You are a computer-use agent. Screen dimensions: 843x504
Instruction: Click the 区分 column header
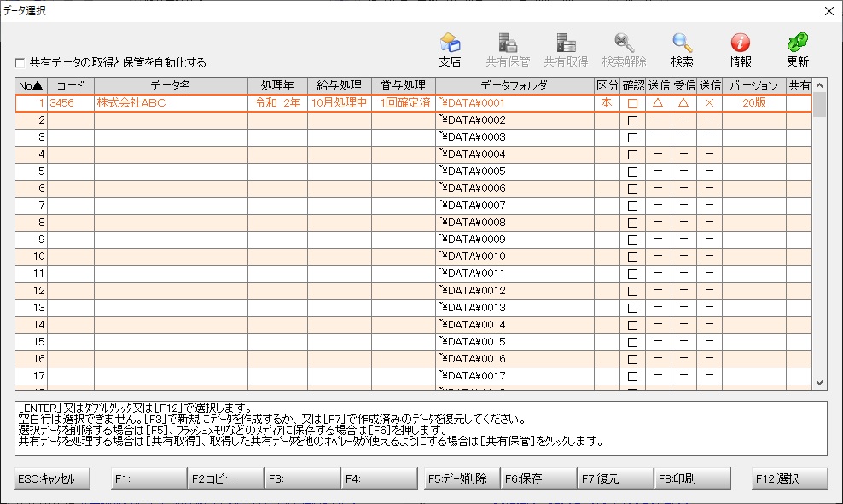607,85
